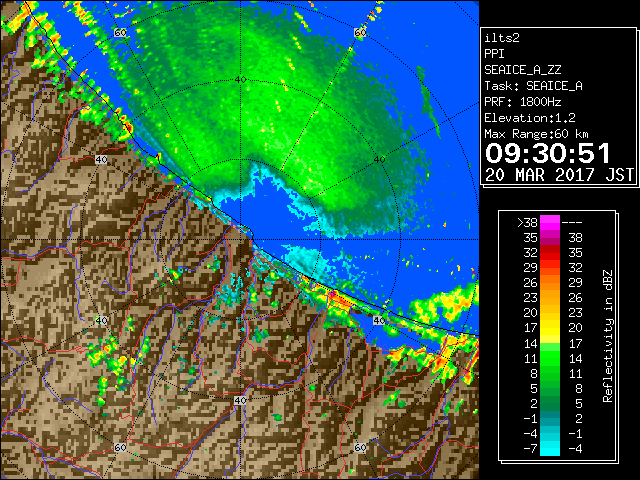Select the 'Elevation:1.2' text
This screenshot has height=480, width=640.
(530, 118)
